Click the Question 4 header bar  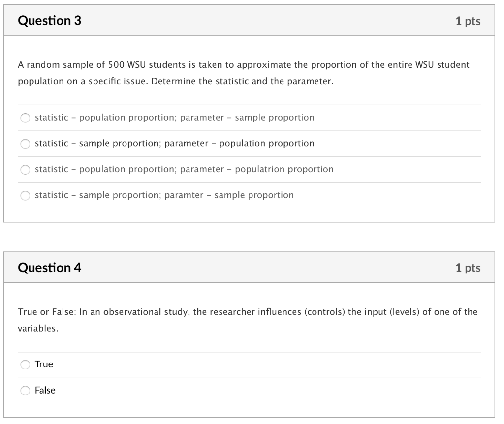coord(249,267)
